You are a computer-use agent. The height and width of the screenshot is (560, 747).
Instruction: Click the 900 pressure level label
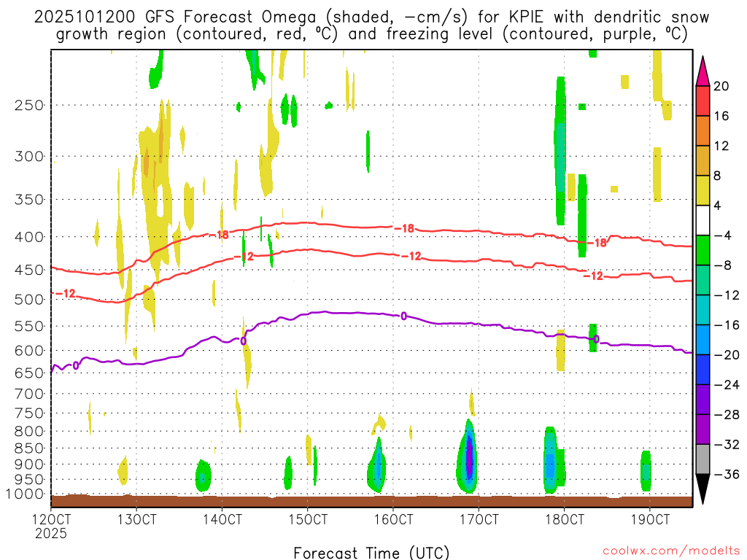click(x=29, y=464)
